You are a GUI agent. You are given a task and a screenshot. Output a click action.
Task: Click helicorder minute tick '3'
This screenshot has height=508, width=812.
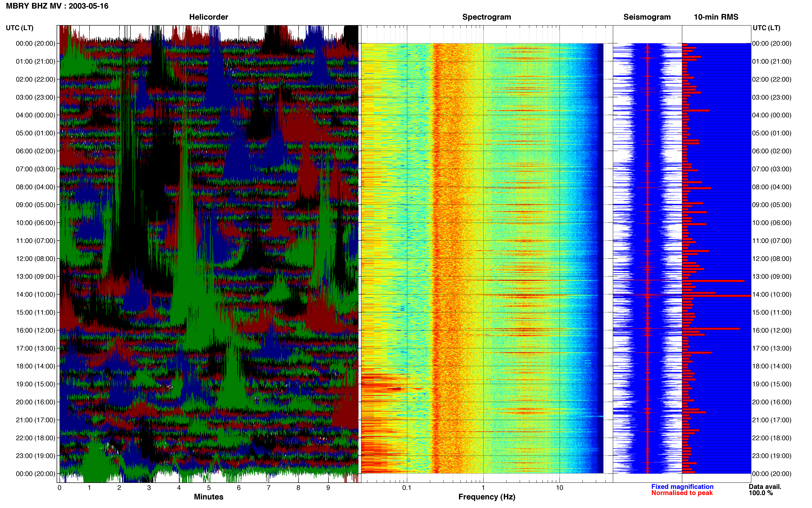click(x=149, y=488)
